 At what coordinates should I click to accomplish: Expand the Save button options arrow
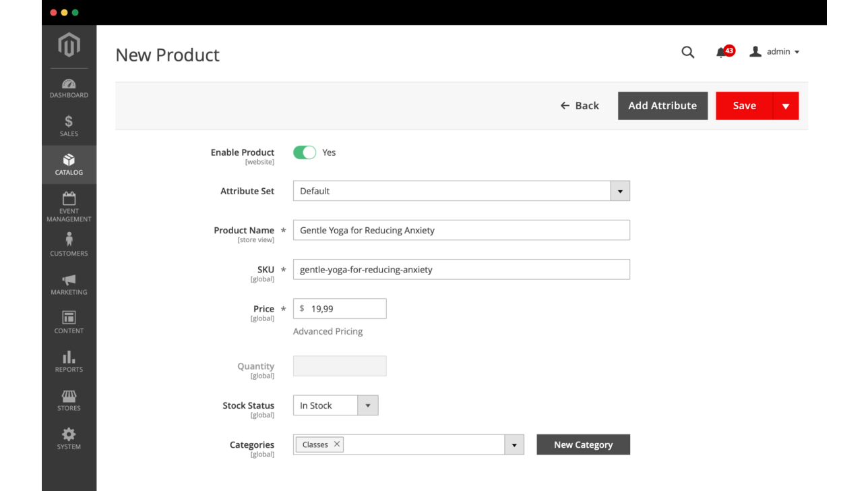tap(786, 105)
